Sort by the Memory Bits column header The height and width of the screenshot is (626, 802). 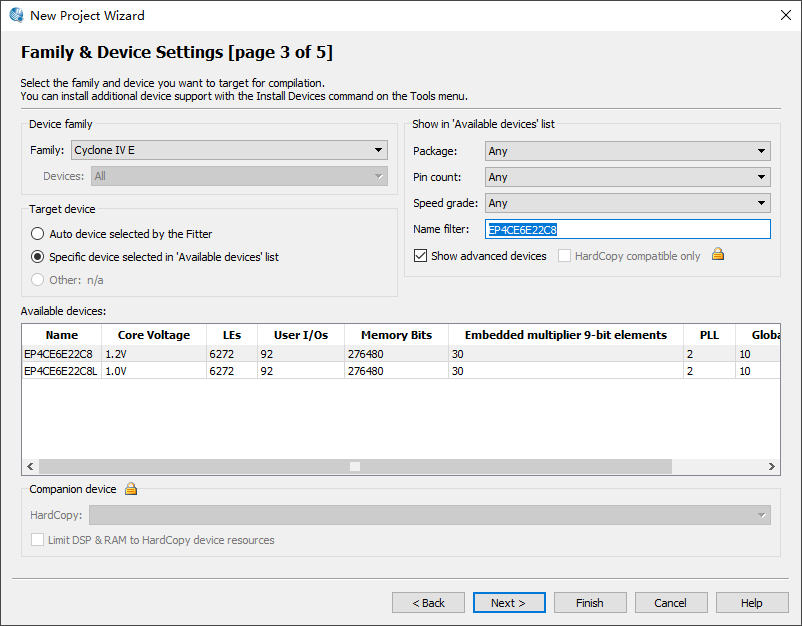click(396, 335)
